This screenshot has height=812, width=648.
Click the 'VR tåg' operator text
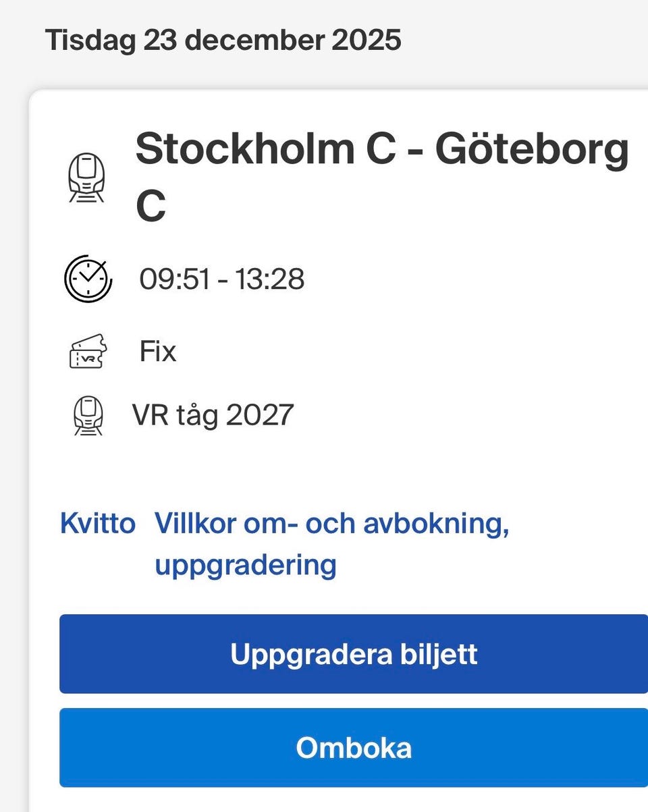tap(175, 414)
